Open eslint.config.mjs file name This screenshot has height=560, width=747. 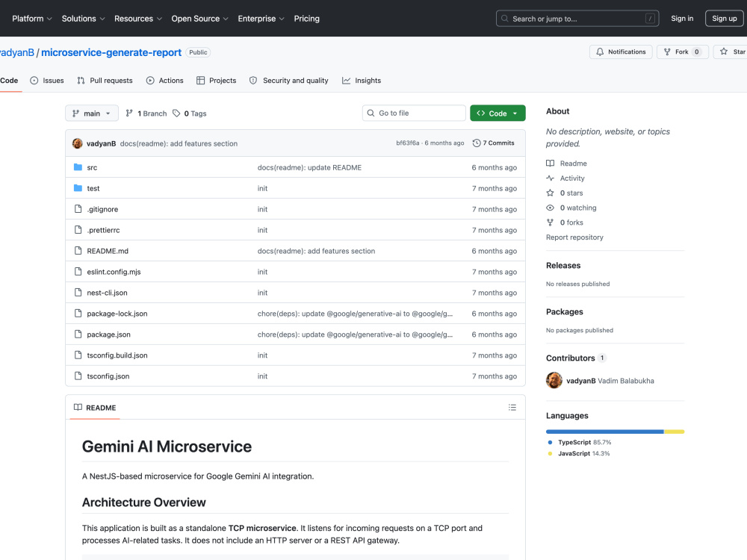coord(114,272)
